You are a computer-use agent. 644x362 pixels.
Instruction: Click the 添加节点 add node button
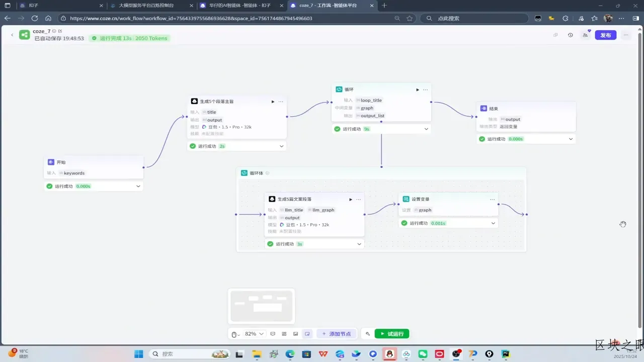coord(337,334)
